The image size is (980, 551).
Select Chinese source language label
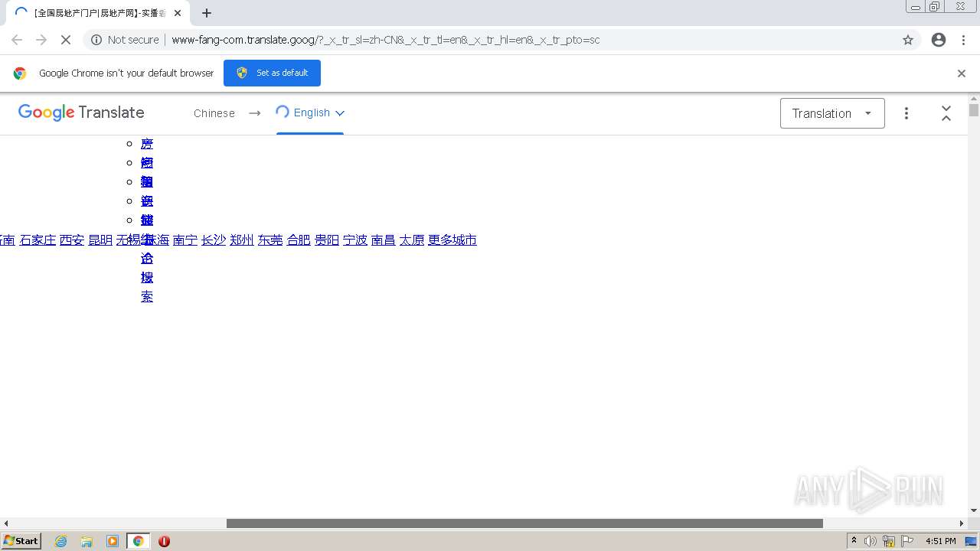pyautogui.click(x=214, y=113)
